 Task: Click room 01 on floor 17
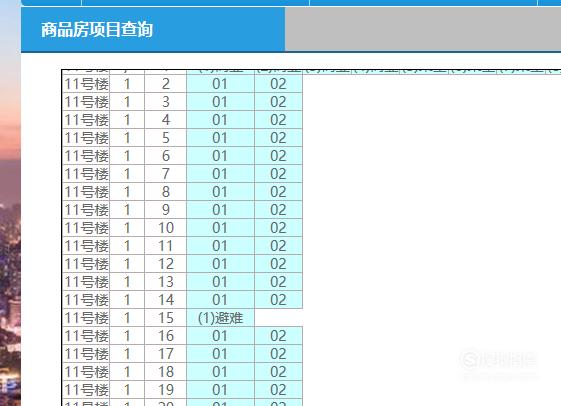click(220, 354)
